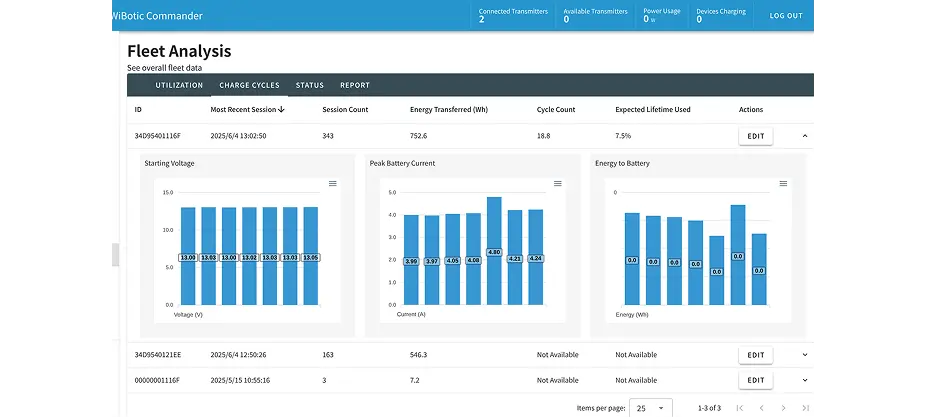Go to the next page of results

(783, 408)
